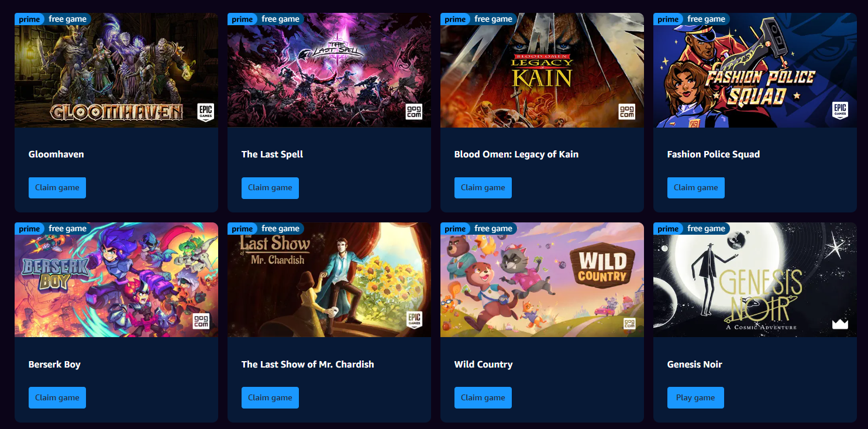Click the crown icon on Genesis Noir artwork

[x=840, y=324]
